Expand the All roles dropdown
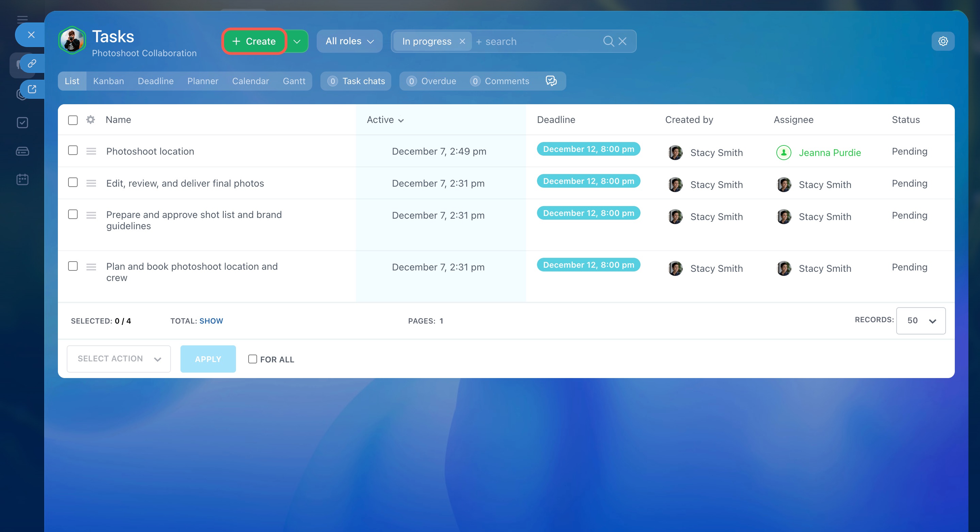This screenshot has height=532, width=980. pos(349,41)
